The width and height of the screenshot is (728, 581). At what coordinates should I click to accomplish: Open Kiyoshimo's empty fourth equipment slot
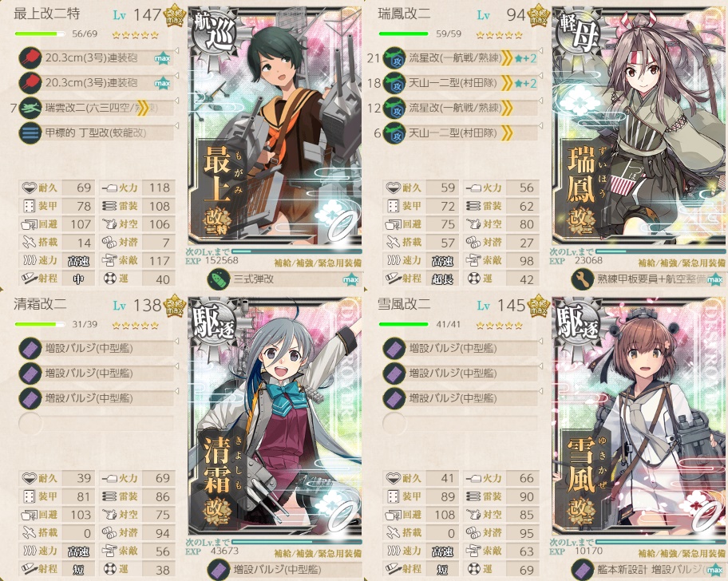96,423
